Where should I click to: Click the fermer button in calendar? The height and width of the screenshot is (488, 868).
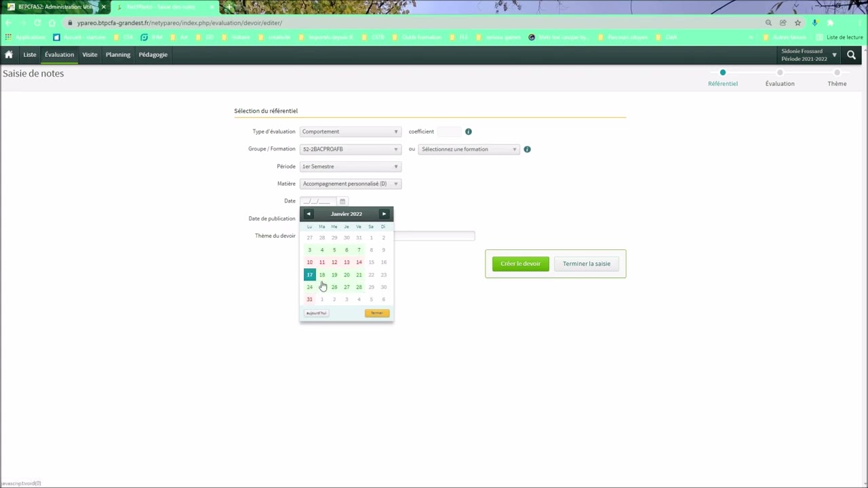[377, 313]
